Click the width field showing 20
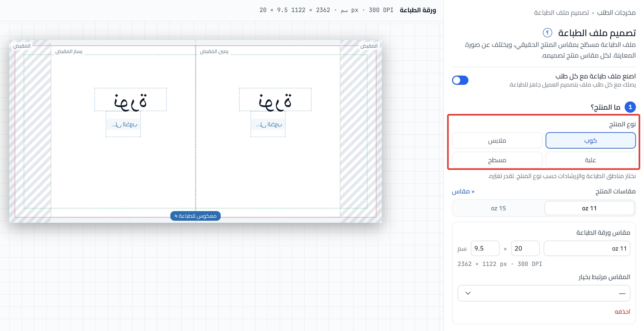644x331 pixels. 525,248
